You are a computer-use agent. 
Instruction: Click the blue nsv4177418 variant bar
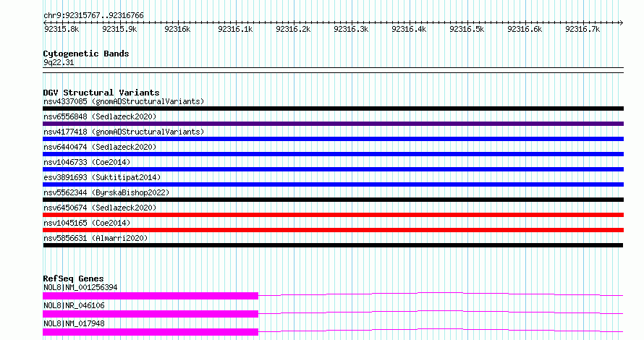coord(333,139)
